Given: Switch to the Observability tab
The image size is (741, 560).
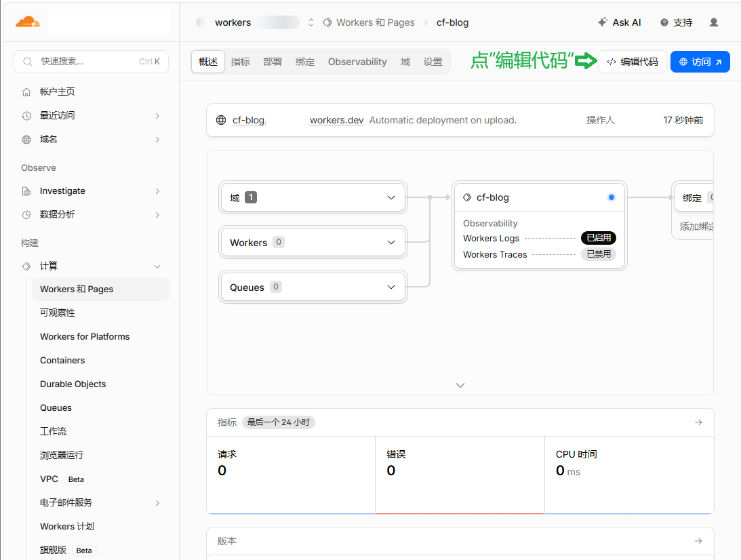Looking at the screenshot, I should [357, 62].
